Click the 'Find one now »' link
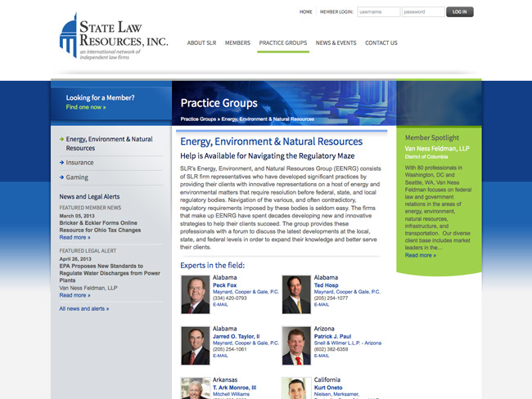Screen dimensions: 532x399 [x=86, y=107]
